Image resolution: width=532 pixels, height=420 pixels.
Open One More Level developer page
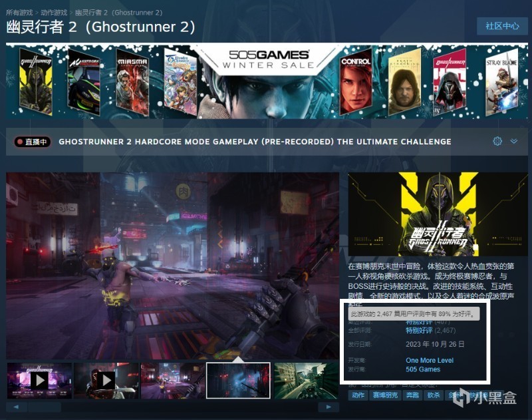click(x=430, y=360)
